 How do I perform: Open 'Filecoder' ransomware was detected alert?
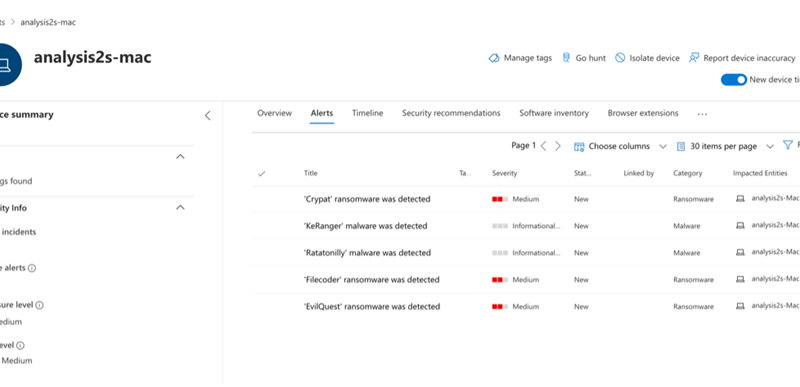(x=371, y=279)
